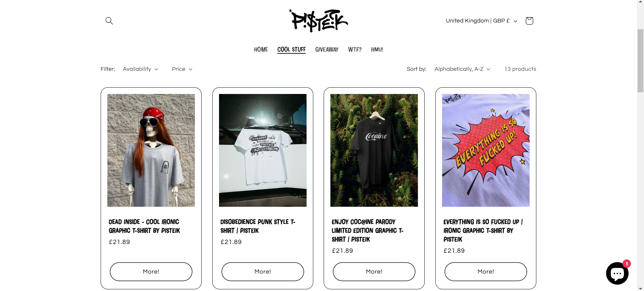Screen dimensions: 644x291
Task: Open the HMU! menu link
Action: coord(377,50)
